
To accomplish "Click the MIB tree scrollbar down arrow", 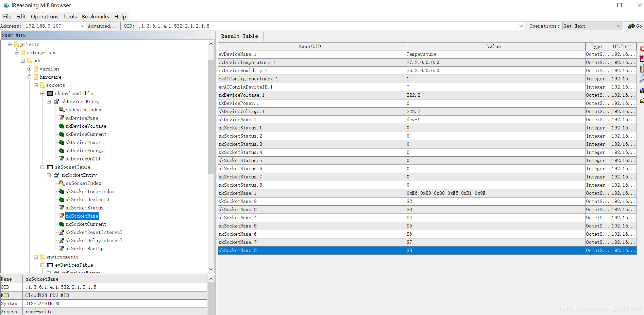I will click(211, 269).
